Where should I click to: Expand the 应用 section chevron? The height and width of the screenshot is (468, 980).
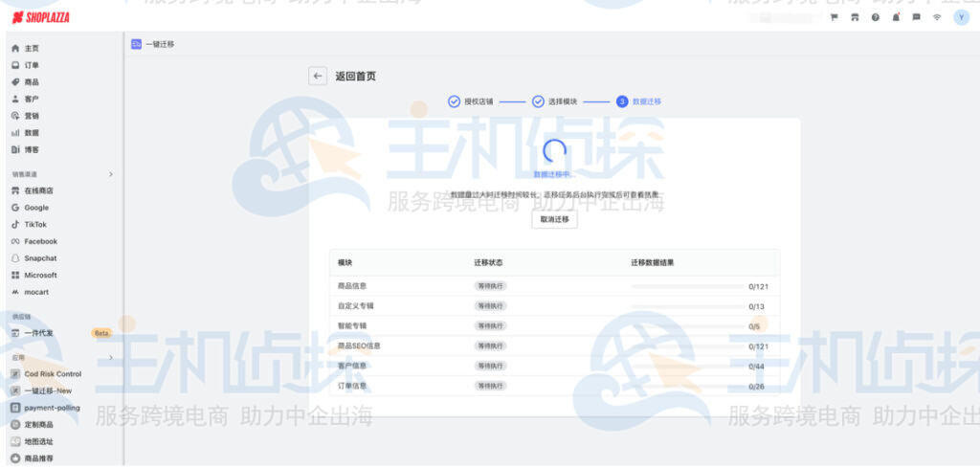point(111,357)
